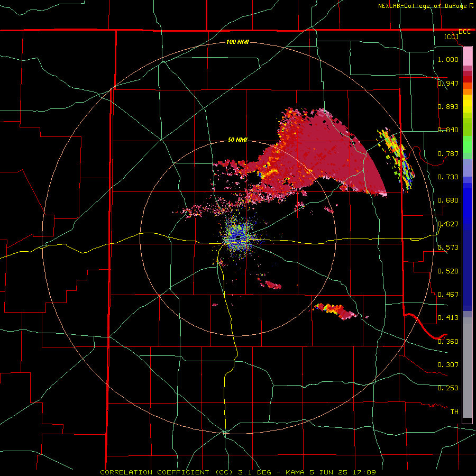This screenshot has width=476, height=476.
Task: Select the 0.573 legend value
Action: click(448, 247)
